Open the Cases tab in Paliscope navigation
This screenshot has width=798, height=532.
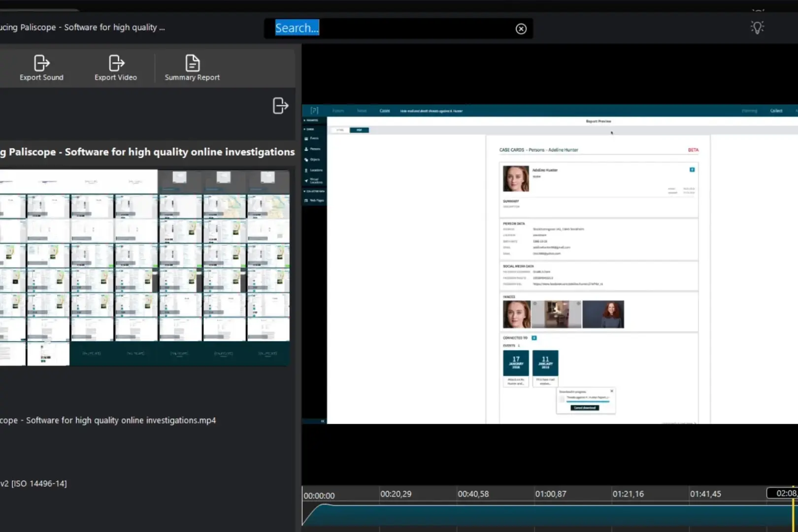385,111
